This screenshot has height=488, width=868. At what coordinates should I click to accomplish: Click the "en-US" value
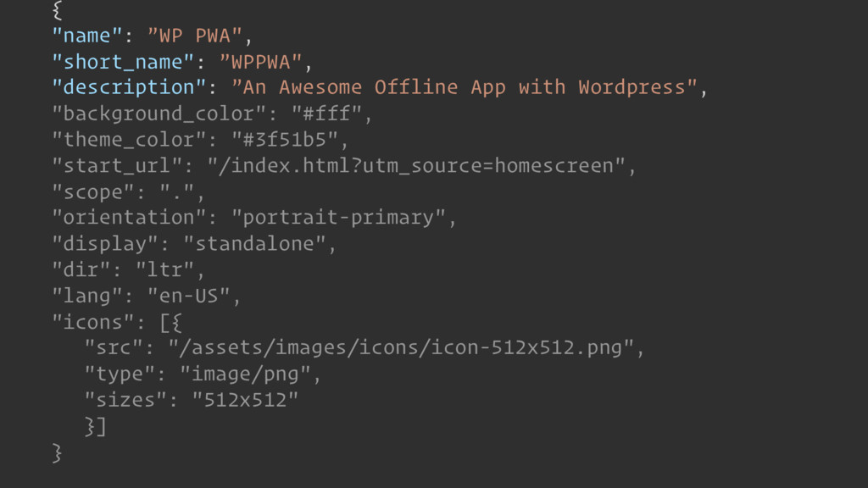pyautogui.click(x=189, y=296)
